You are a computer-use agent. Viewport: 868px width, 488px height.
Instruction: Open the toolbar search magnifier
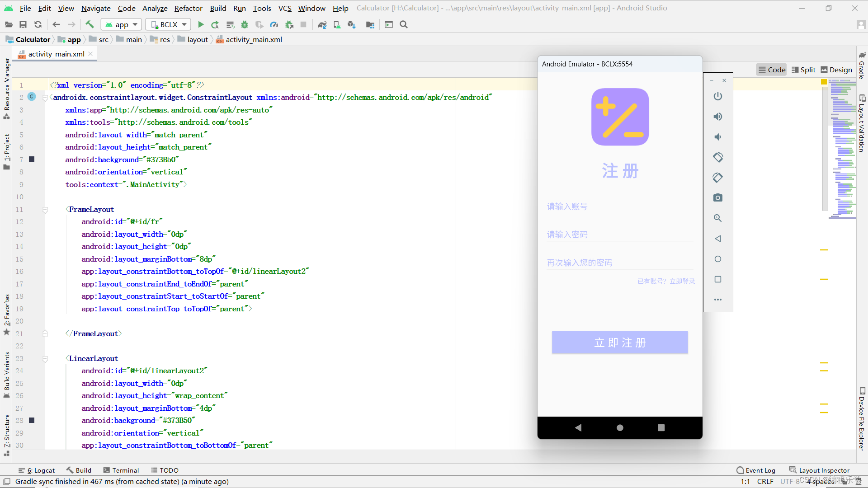coord(404,24)
